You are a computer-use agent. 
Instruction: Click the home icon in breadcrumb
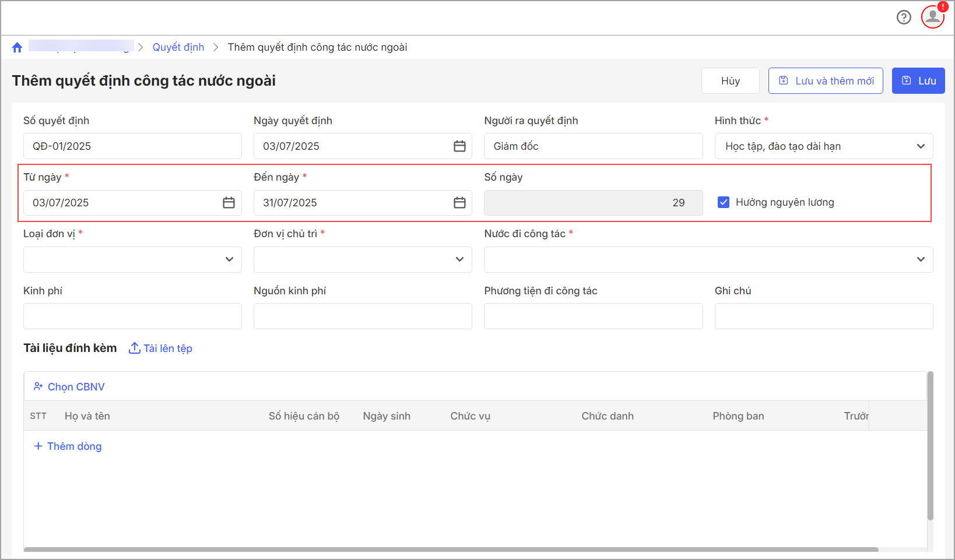17,47
